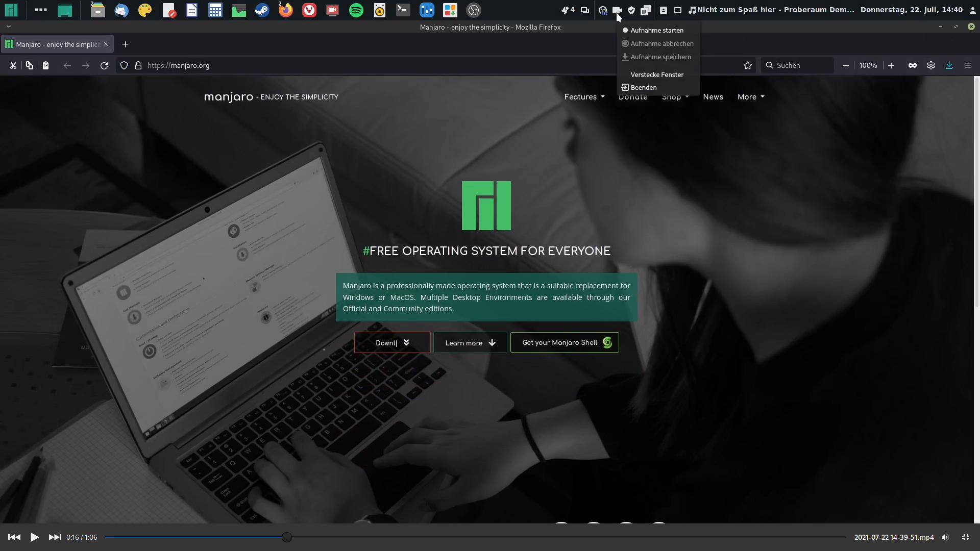Bookmark the page with the star icon

pos(748,65)
